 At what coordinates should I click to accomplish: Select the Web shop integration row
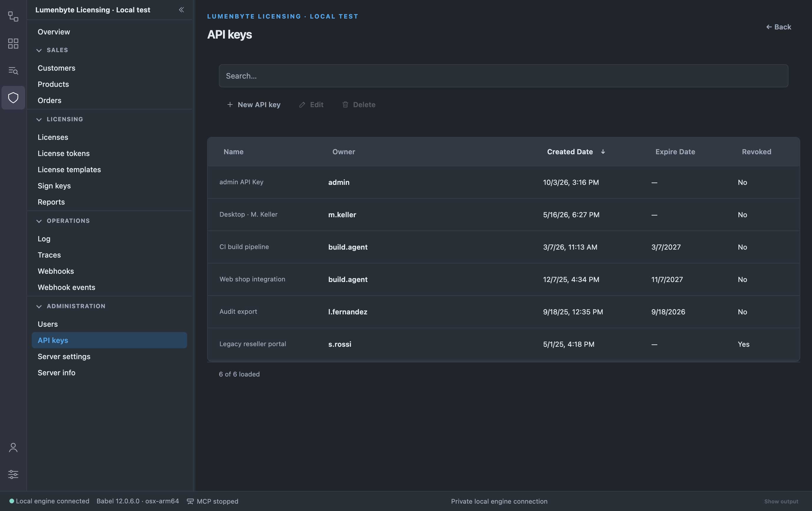click(x=503, y=279)
